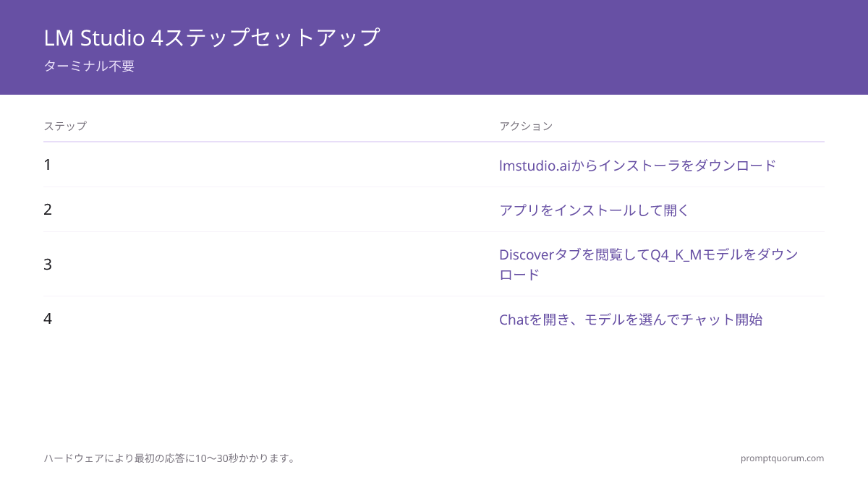The width and height of the screenshot is (868, 488).
Task: Click the footnote about 10〜30秒 response time
Action: coord(170,458)
